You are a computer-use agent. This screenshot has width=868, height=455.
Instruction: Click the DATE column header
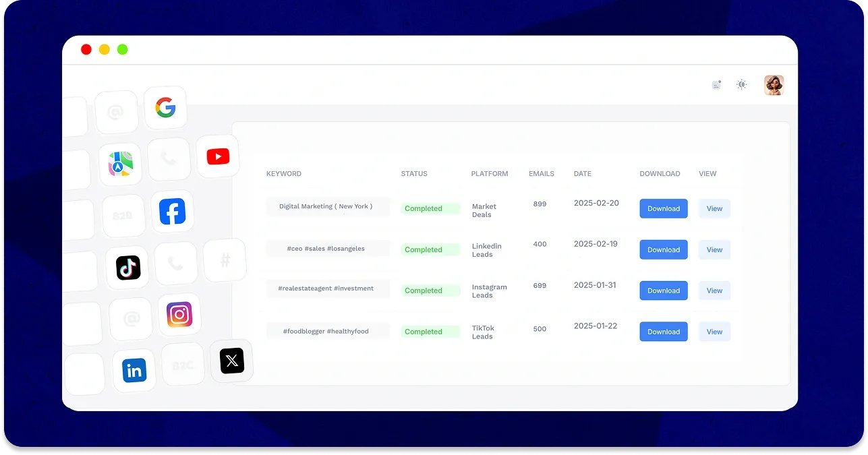(x=582, y=174)
